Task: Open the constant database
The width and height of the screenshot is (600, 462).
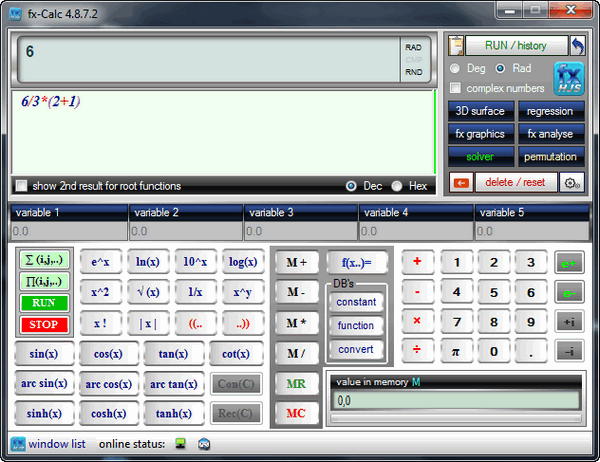Action: 356,302
